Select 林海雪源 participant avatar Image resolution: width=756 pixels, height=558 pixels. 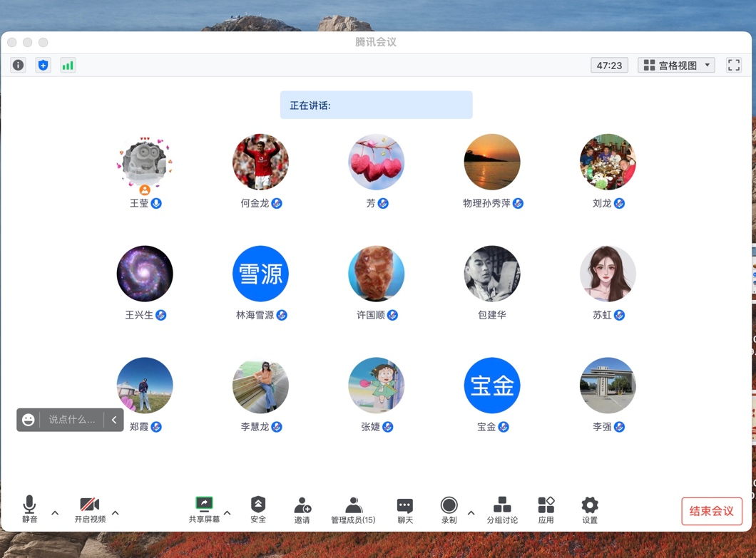pyautogui.click(x=260, y=274)
